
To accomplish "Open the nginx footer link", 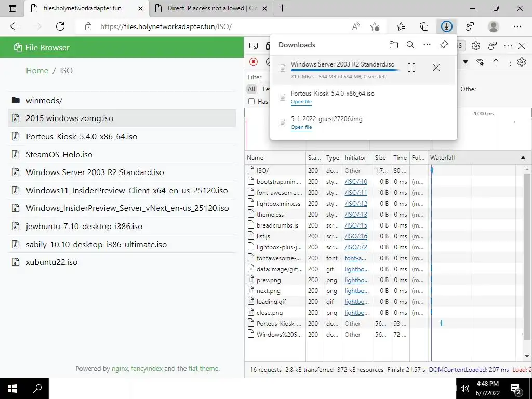I will click(x=120, y=368).
